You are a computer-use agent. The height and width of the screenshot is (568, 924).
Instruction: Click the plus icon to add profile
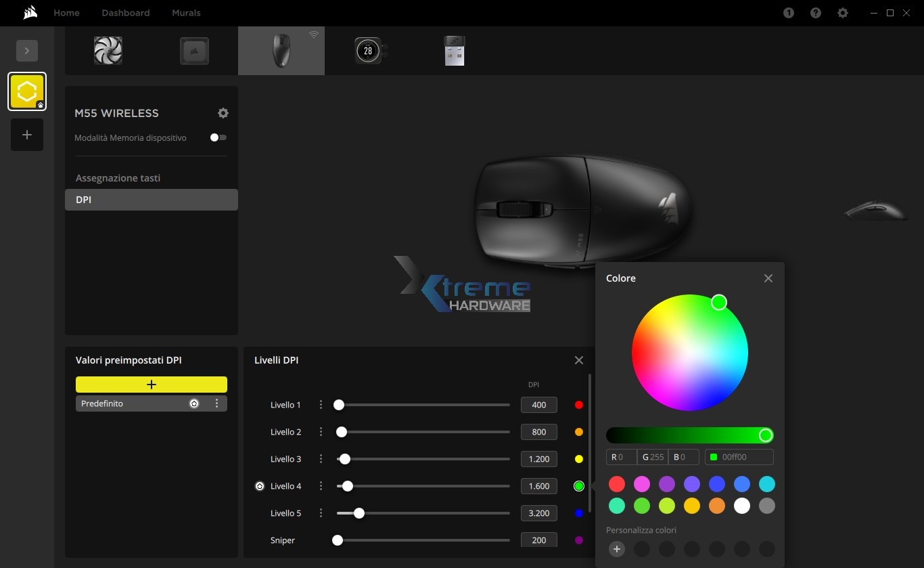[x=27, y=135]
